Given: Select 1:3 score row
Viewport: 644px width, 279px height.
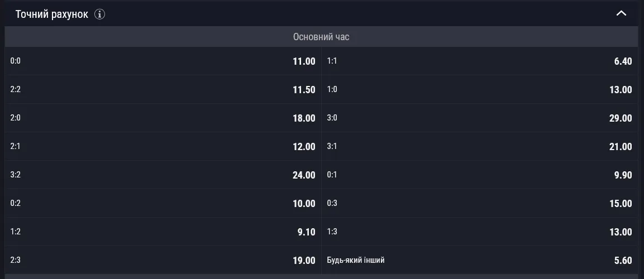Looking at the screenshot, I should [479, 232].
